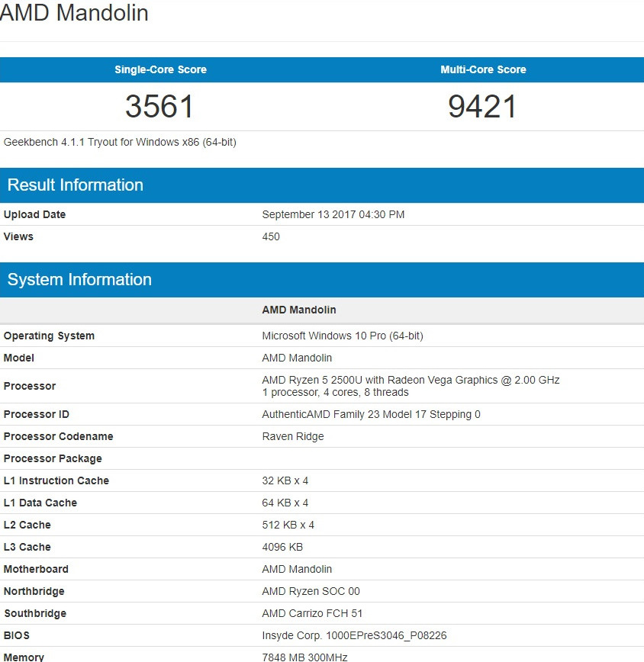Select the "L1 Data Cache" row label
Viewport: 644px width, 662px height.
click(40, 503)
